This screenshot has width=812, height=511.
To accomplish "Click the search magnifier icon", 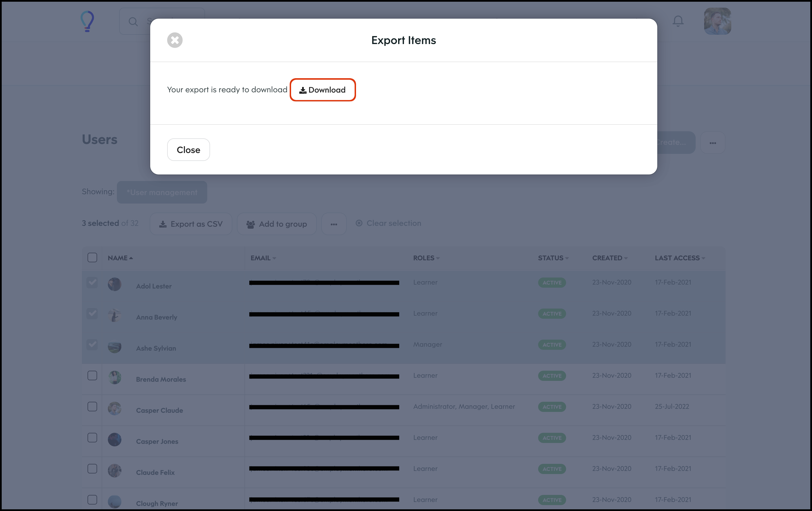I will tap(133, 21).
